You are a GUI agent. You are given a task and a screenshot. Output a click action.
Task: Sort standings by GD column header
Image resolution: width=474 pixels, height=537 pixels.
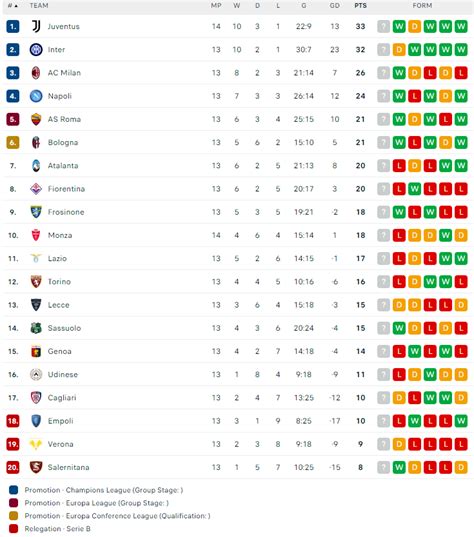pyautogui.click(x=335, y=6)
